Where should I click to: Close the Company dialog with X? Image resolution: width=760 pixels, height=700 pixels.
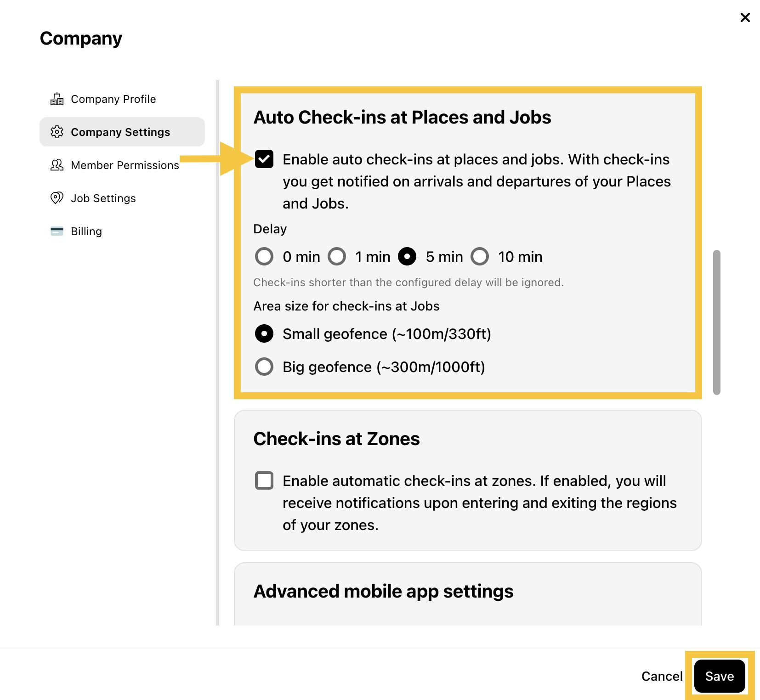(x=745, y=17)
